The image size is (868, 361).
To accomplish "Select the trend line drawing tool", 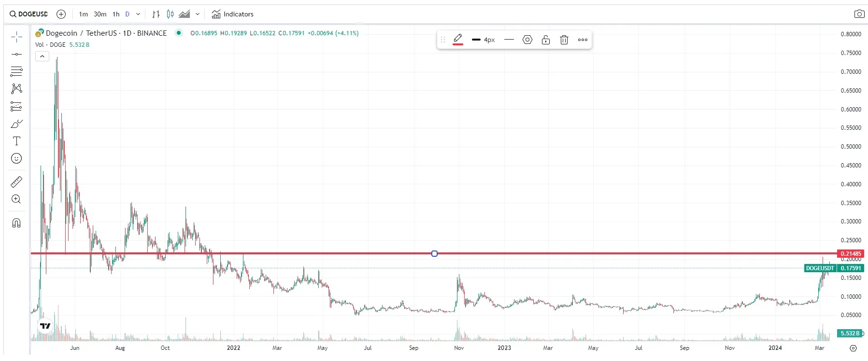I will click(16, 54).
